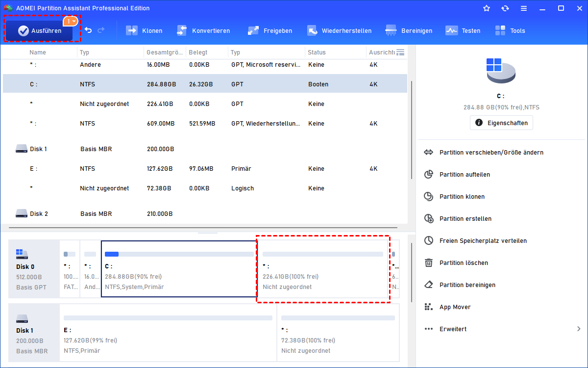588x368 pixels.
Task: Click the undo arrow icon
Action: pos(88,30)
